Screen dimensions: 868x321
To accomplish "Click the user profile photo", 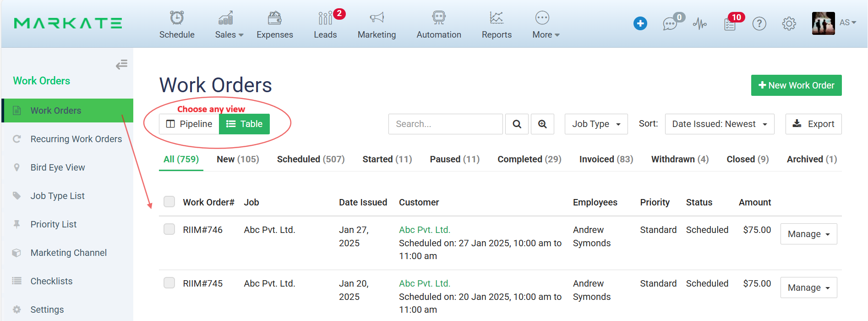I will point(823,23).
